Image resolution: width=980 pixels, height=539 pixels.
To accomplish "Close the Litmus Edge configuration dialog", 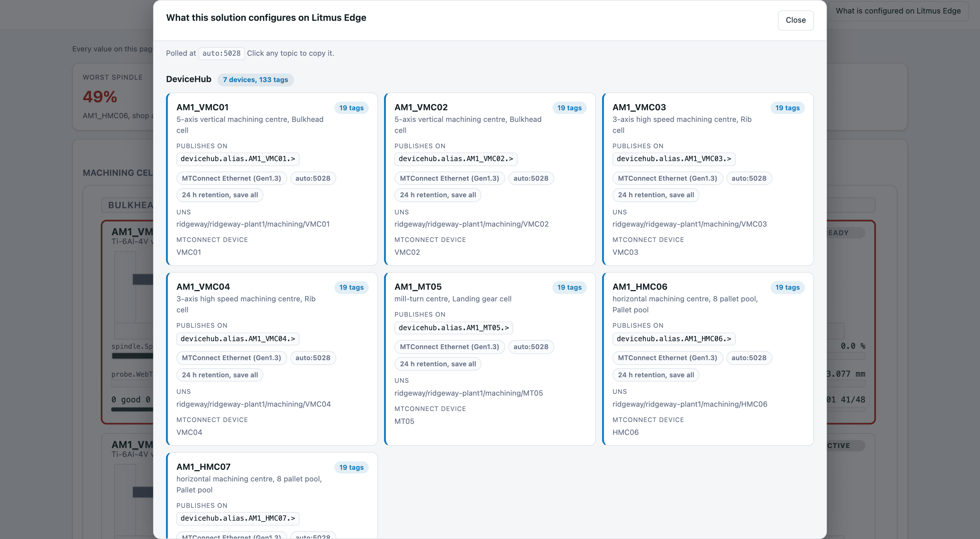I will pyautogui.click(x=796, y=20).
